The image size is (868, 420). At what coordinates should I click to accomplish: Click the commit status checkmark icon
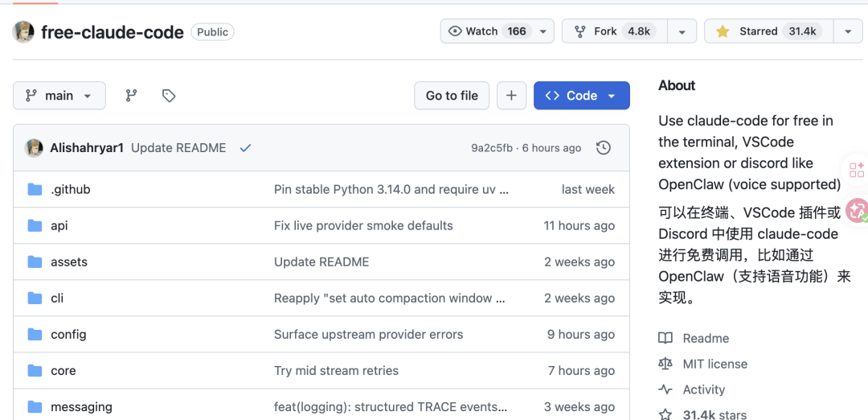(245, 148)
